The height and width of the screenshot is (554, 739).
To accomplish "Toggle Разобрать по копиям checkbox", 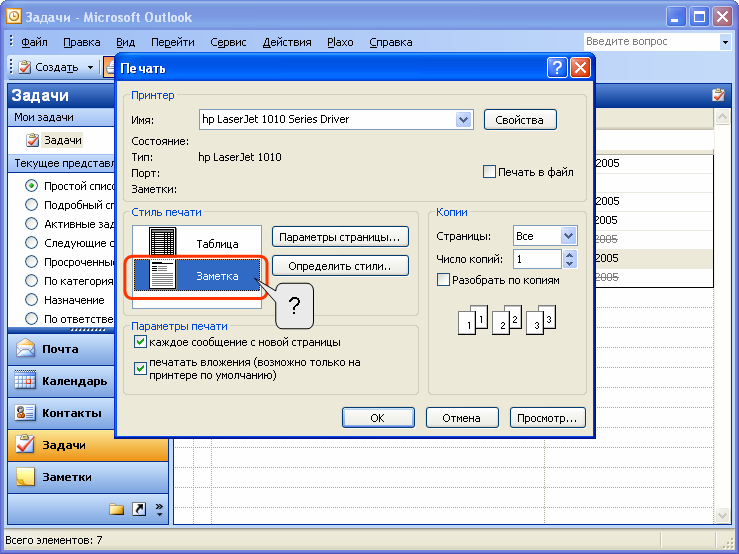I will coord(443,280).
